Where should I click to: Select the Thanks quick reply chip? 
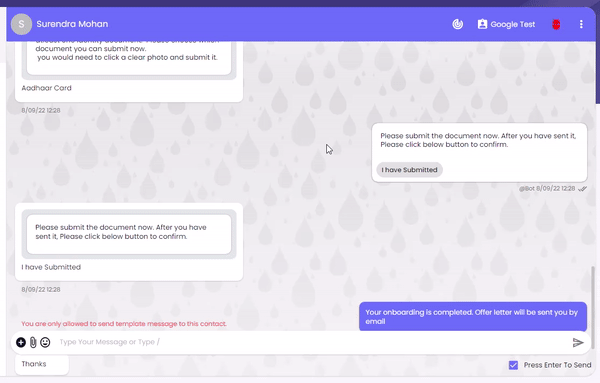[42, 364]
